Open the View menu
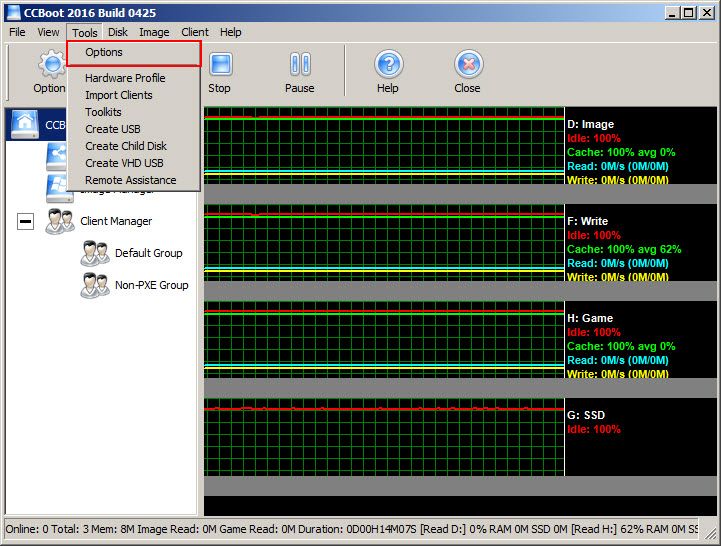 (48, 32)
